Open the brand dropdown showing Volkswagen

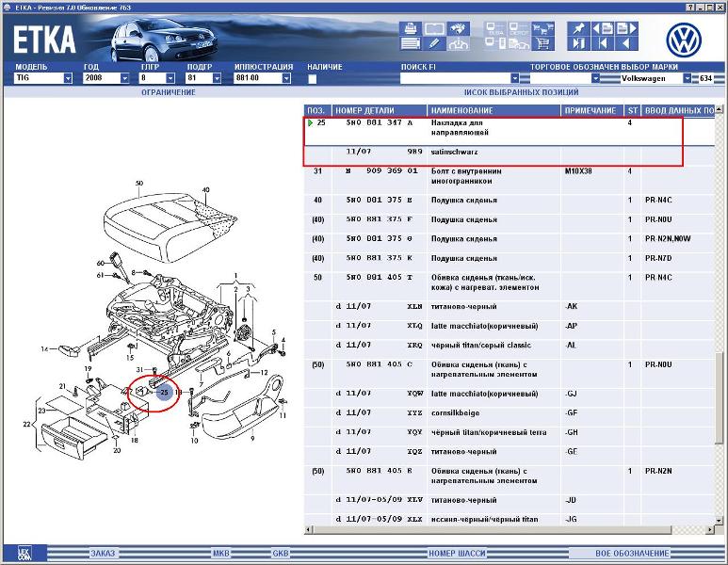(x=688, y=78)
